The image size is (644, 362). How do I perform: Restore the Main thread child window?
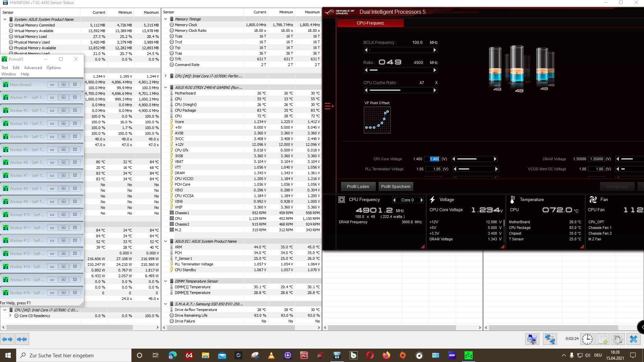coord(63,84)
